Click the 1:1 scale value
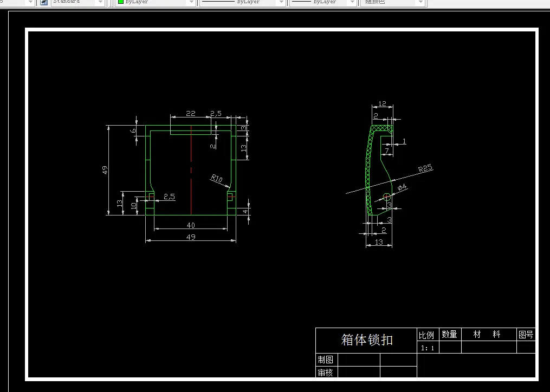Viewport: 550px width, 392px height. tap(428, 348)
